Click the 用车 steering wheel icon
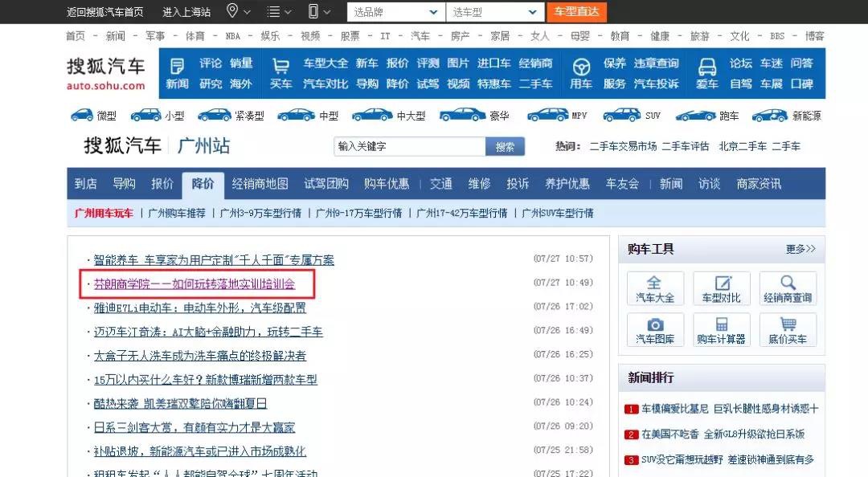The width and height of the screenshot is (868, 477). pyautogui.click(x=581, y=67)
